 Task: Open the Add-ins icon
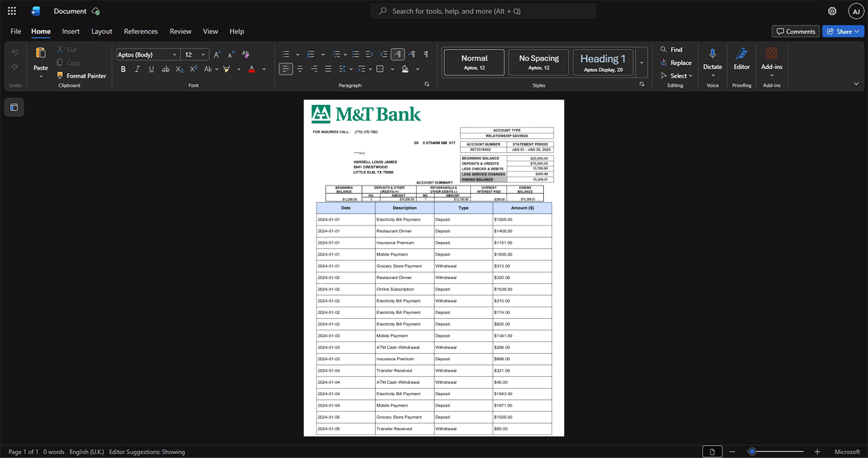pyautogui.click(x=771, y=53)
